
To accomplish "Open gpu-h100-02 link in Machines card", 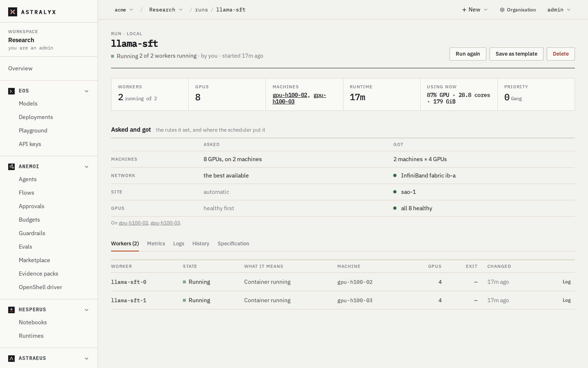I will coord(290,95).
